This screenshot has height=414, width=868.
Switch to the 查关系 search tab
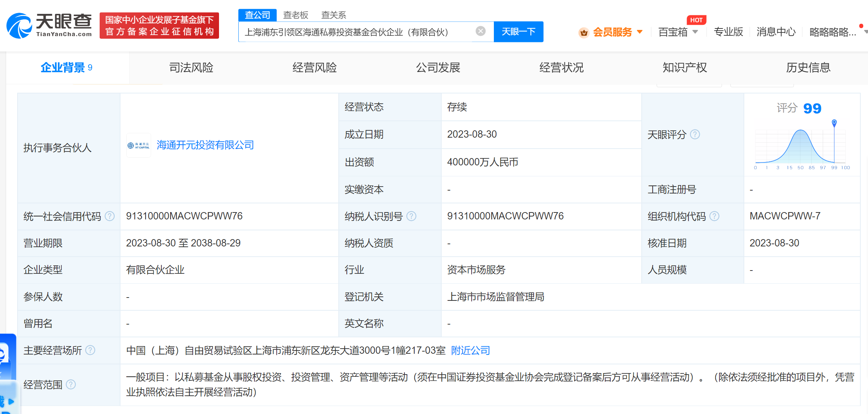pos(334,15)
